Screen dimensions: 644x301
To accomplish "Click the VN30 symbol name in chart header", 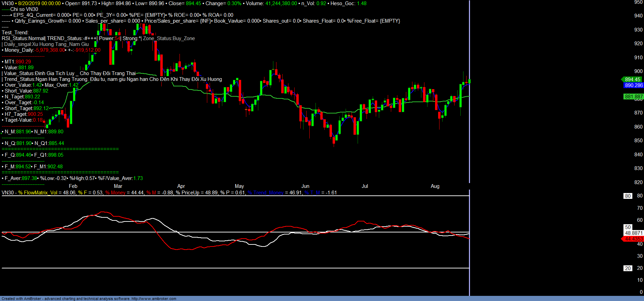I will click(x=8, y=3).
